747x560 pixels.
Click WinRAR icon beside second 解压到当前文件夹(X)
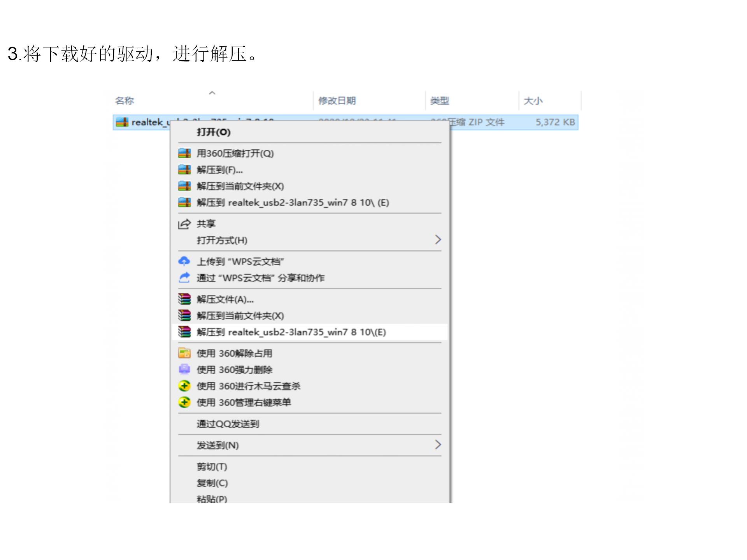tap(184, 315)
